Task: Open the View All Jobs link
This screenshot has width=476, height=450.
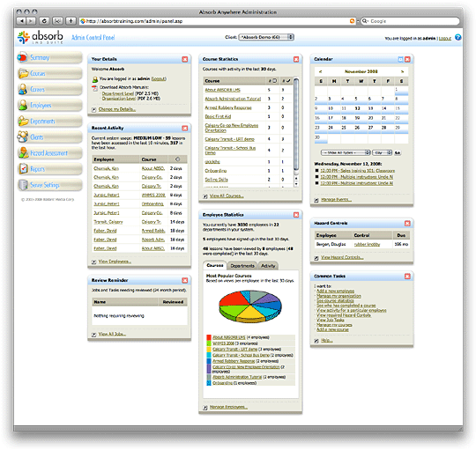Action: (112, 334)
